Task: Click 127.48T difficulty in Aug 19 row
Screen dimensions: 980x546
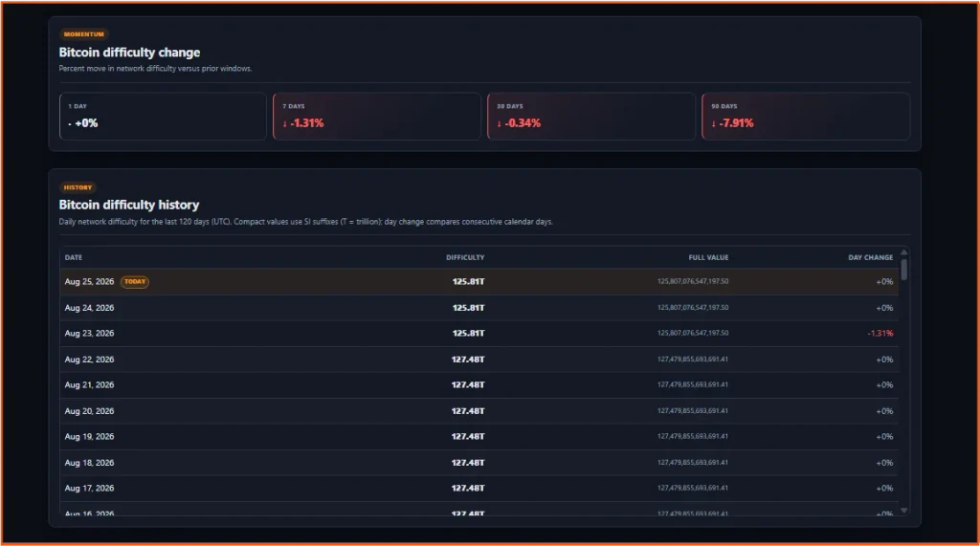Action: tap(467, 437)
